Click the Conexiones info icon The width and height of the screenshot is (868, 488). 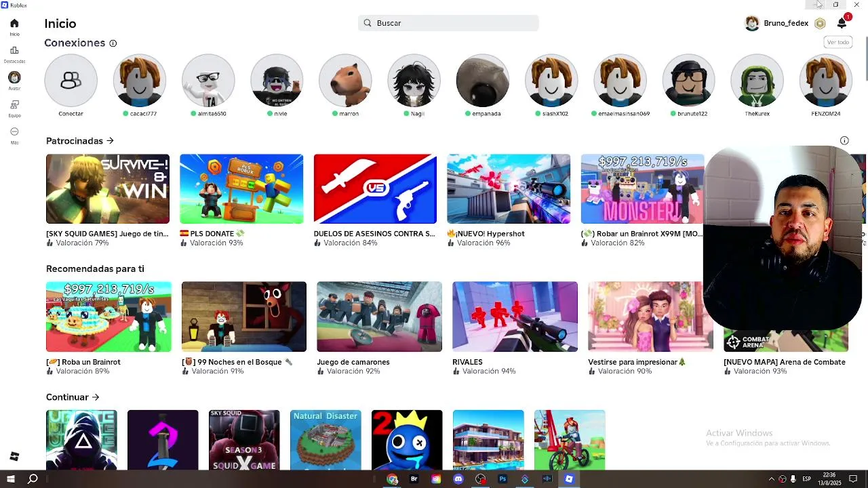click(113, 43)
